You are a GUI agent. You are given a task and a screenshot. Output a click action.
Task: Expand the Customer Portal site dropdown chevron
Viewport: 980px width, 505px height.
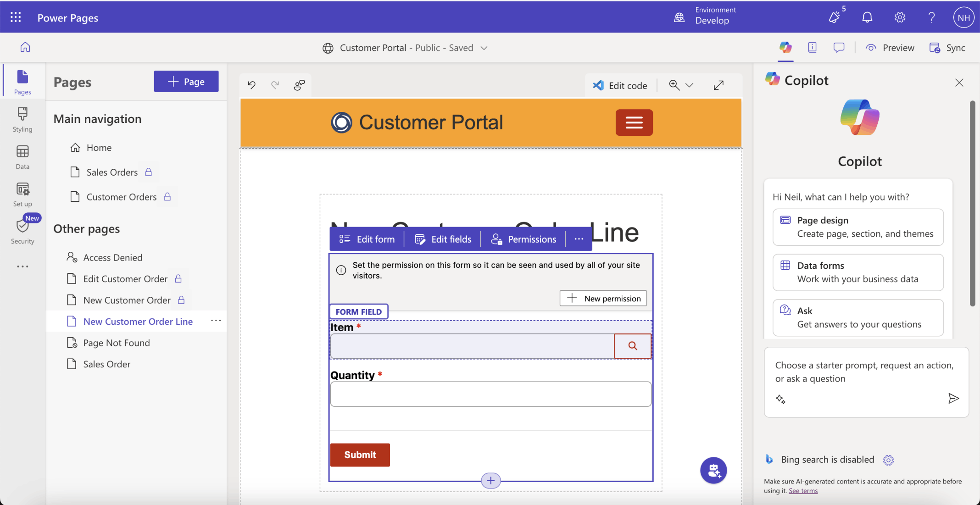point(484,48)
